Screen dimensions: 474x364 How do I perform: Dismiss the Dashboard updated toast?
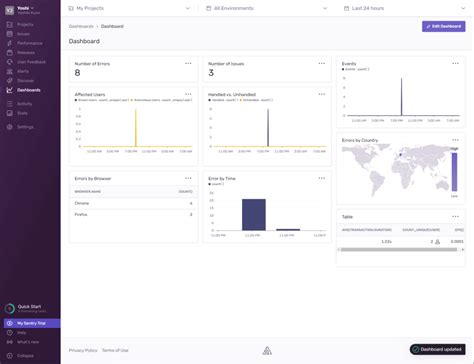coord(437,349)
